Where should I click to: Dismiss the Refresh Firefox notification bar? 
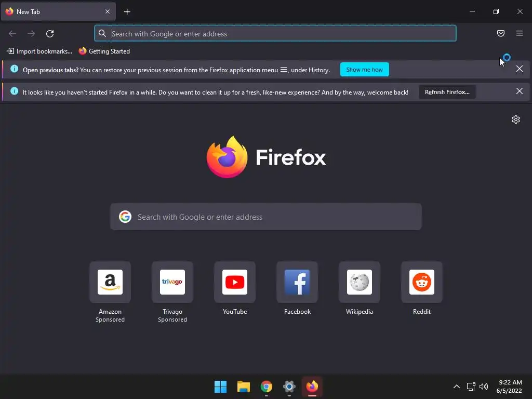click(x=520, y=91)
